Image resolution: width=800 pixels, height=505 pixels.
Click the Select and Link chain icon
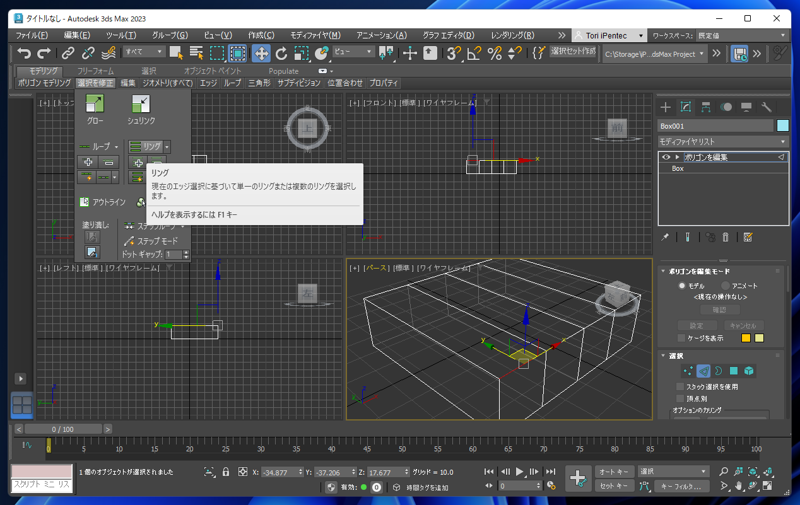point(68,53)
